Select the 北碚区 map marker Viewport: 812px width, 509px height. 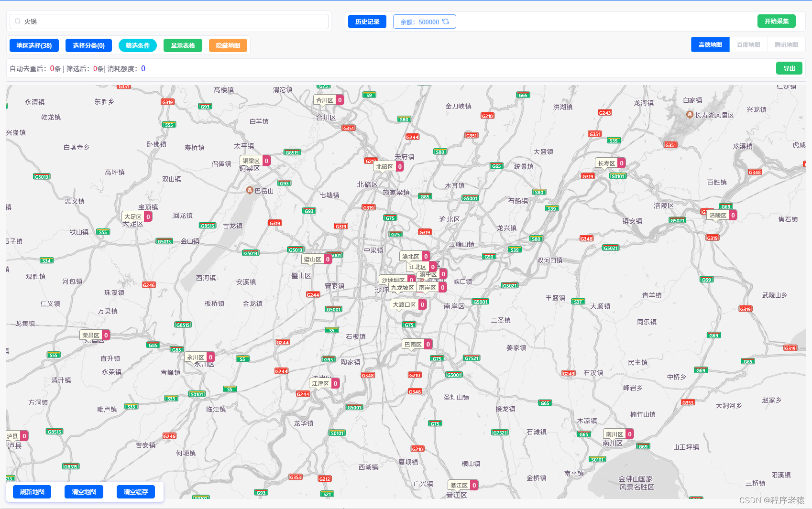click(x=389, y=166)
